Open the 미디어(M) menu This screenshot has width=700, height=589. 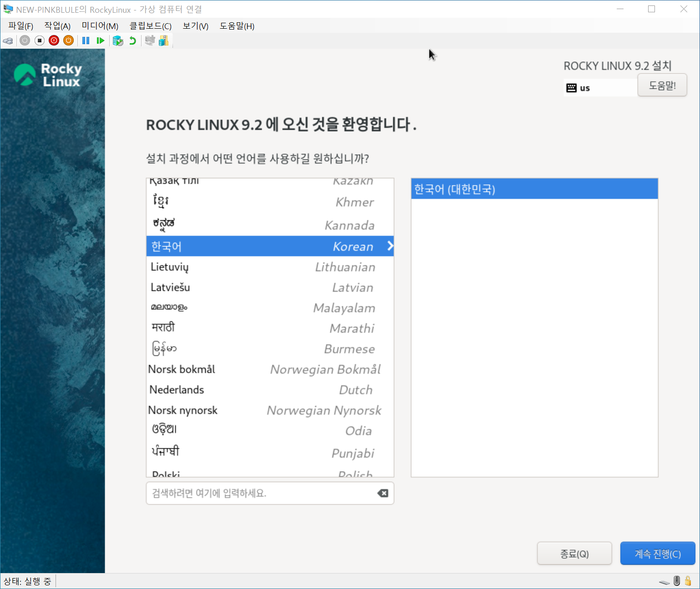click(100, 26)
